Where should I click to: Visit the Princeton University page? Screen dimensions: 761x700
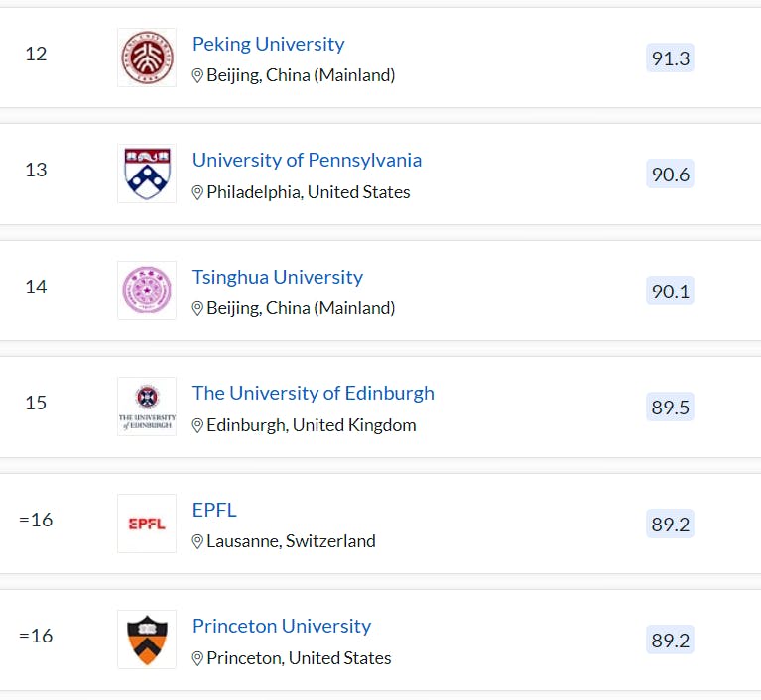pyautogui.click(x=281, y=626)
